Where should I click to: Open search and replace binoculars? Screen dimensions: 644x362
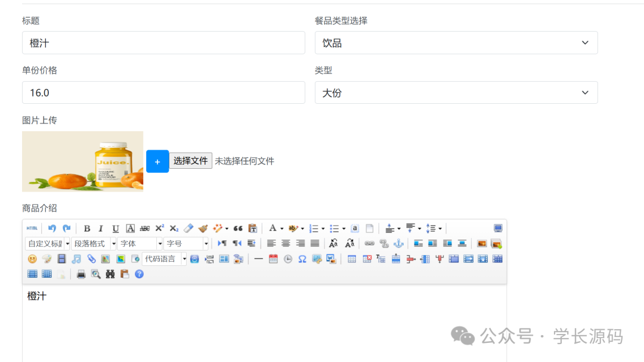tap(110, 274)
